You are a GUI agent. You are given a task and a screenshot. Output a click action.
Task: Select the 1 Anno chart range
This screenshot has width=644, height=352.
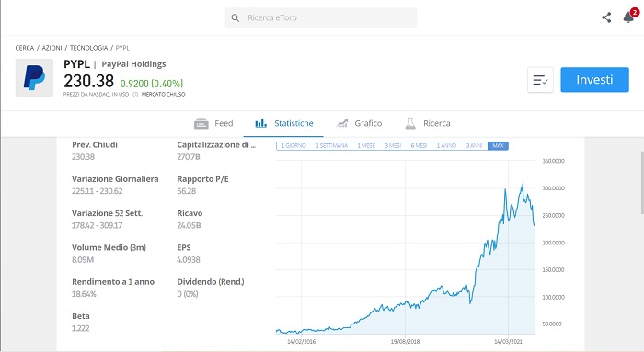(x=446, y=145)
